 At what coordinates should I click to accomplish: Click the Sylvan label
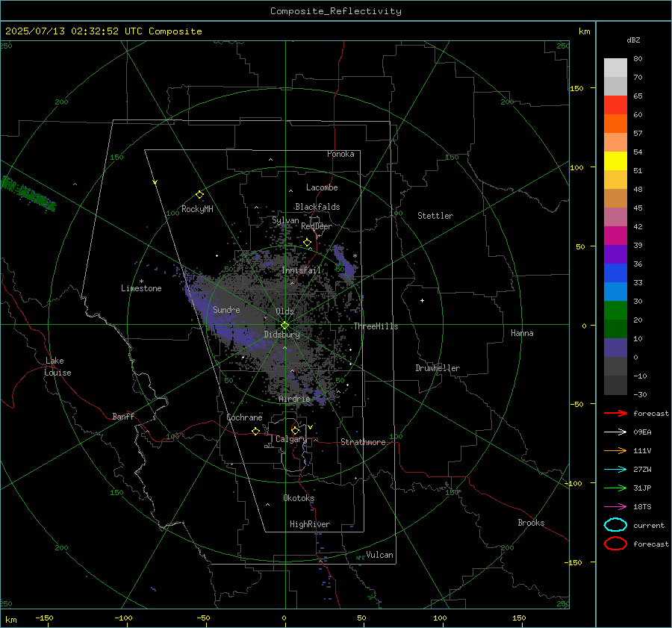[x=285, y=220]
